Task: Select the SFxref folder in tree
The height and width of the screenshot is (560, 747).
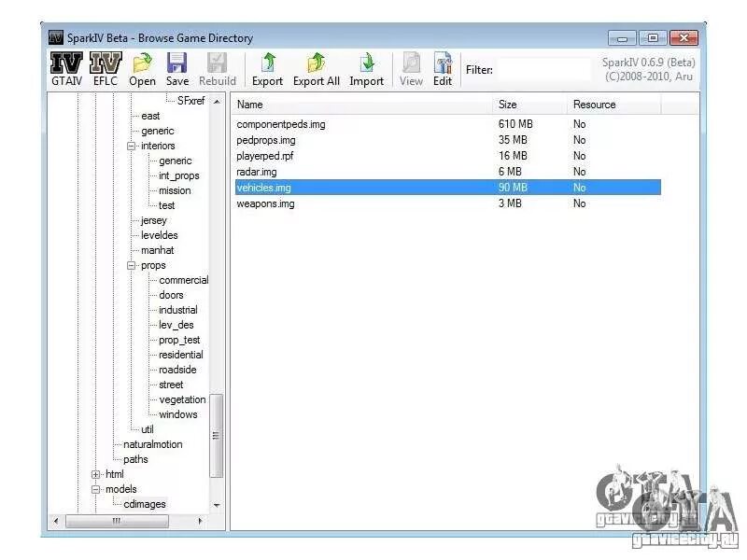Action: coord(191,101)
